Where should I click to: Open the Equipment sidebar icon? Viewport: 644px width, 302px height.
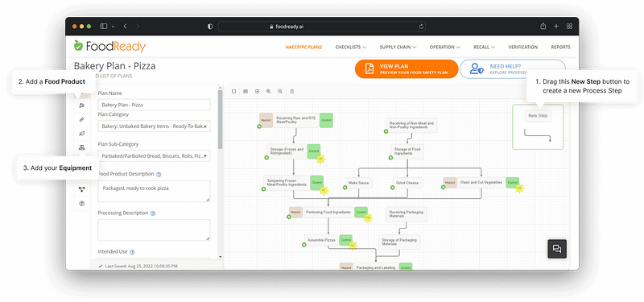(81, 147)
